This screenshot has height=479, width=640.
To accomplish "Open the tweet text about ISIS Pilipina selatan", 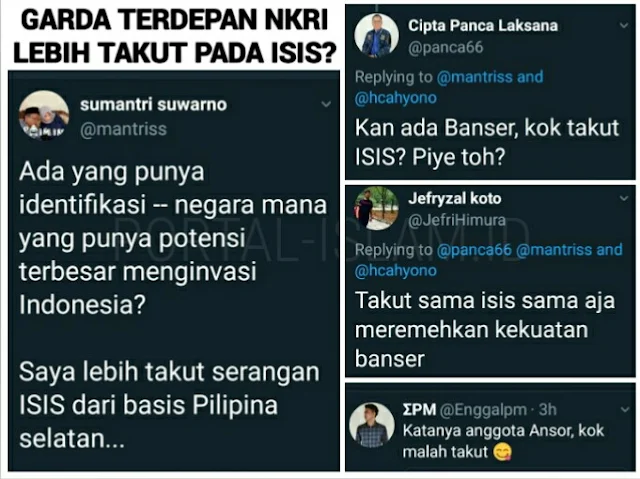I will pos(169,405).
